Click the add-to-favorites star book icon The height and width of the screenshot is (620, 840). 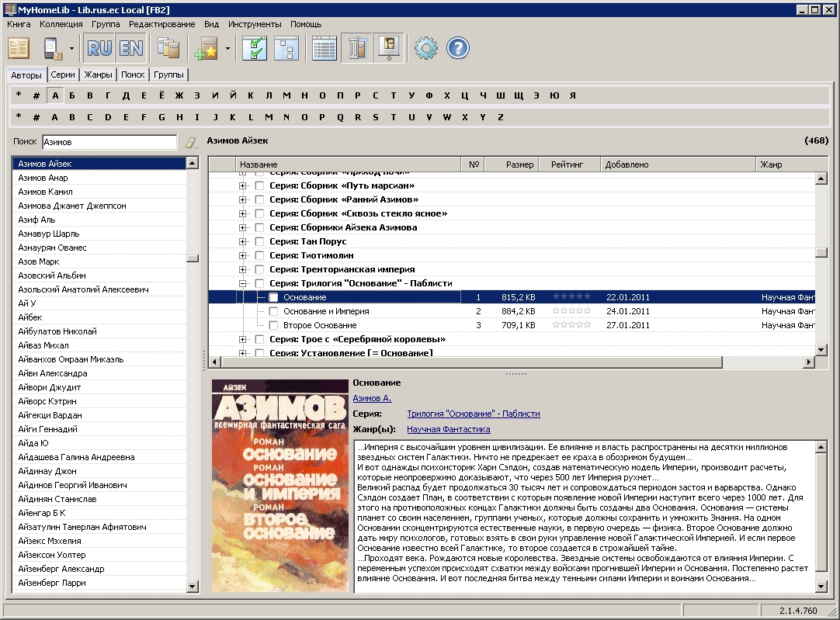pyautogui.click(x=208, y=48)
